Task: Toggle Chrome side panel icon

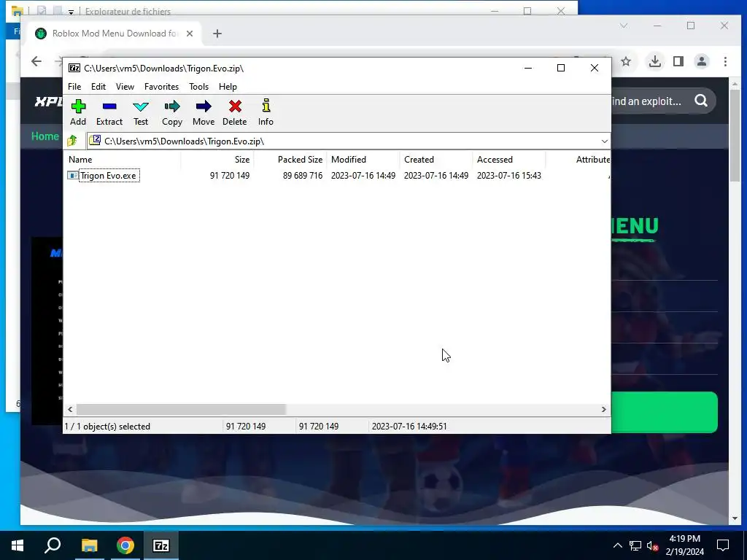Action: point(678,61)
